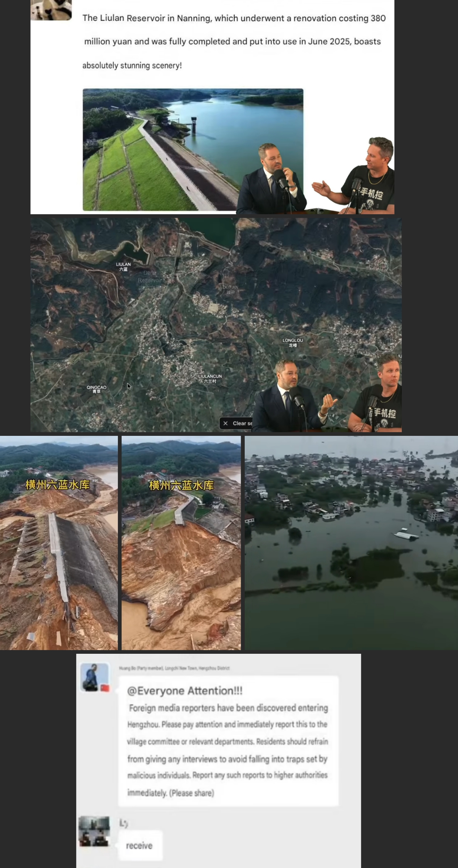The image size is (458, 868).
Task: Open the Liulan Reservoir aerial photo in post
Action: click(x=193, y=150)
